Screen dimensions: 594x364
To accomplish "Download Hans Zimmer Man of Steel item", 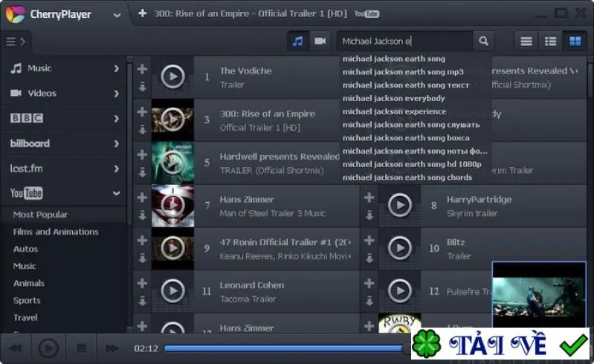I will [x=142, y=215].
